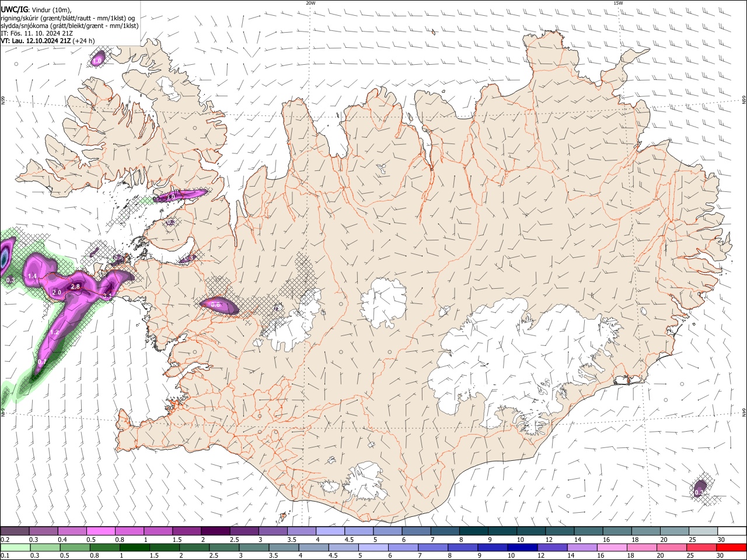747x560 pixels.
Task: Click the 0.4 label in the snow legend
Action: click(62, 540)
